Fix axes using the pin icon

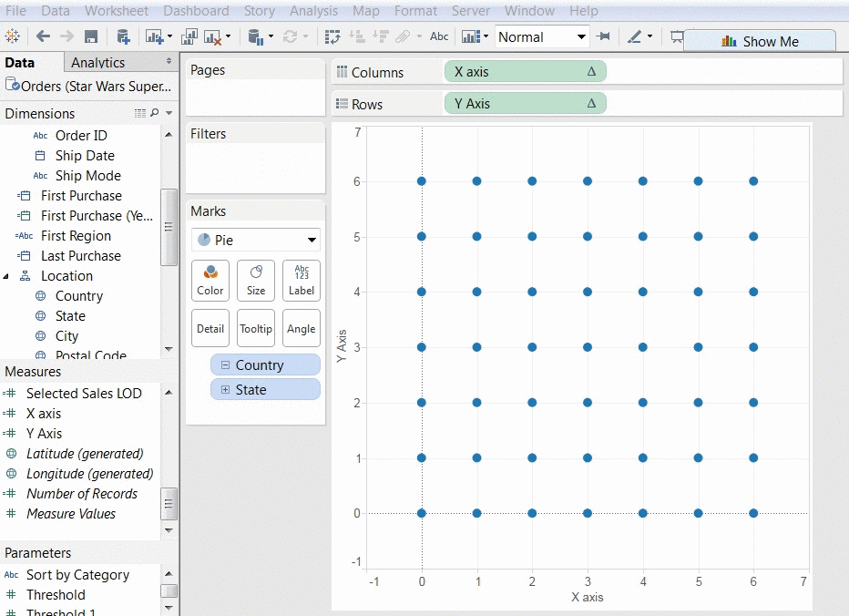pyautogui.click(x=603, y=36)
